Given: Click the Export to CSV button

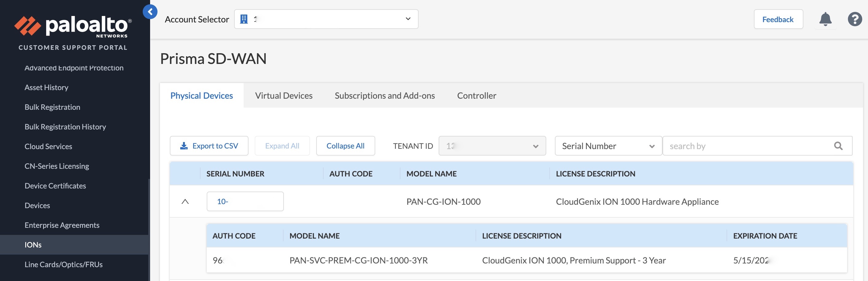Looking at the screenshot, I should point(209,146).
